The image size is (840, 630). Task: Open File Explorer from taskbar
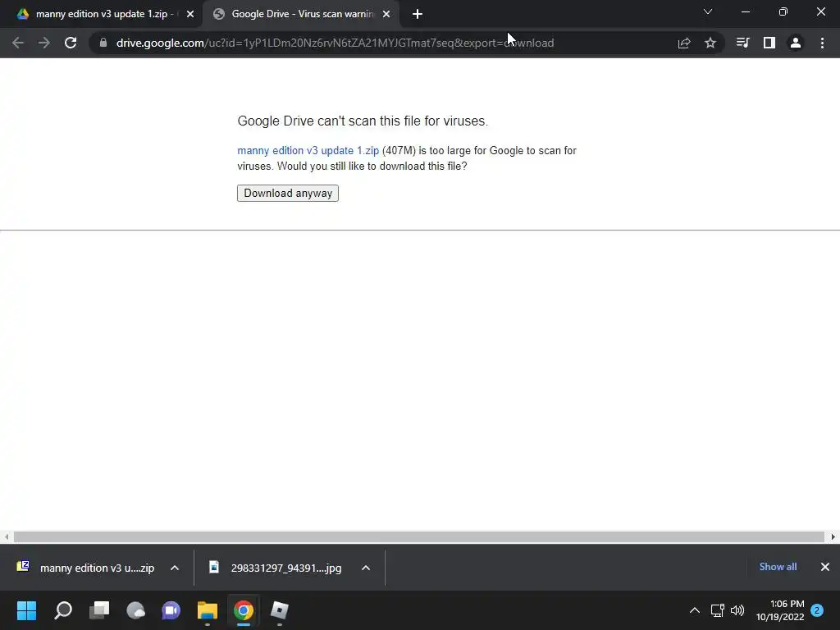point(208,610)
